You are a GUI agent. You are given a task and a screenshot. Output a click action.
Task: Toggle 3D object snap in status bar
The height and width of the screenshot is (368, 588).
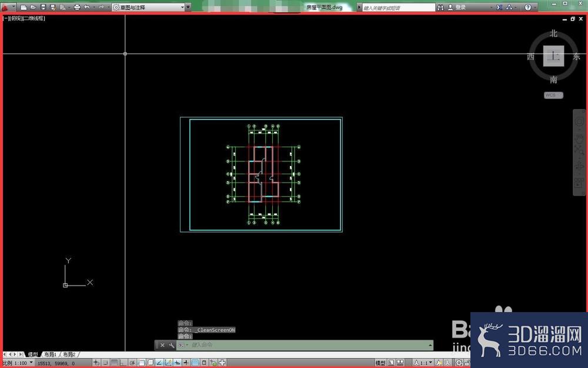point(150,363)
